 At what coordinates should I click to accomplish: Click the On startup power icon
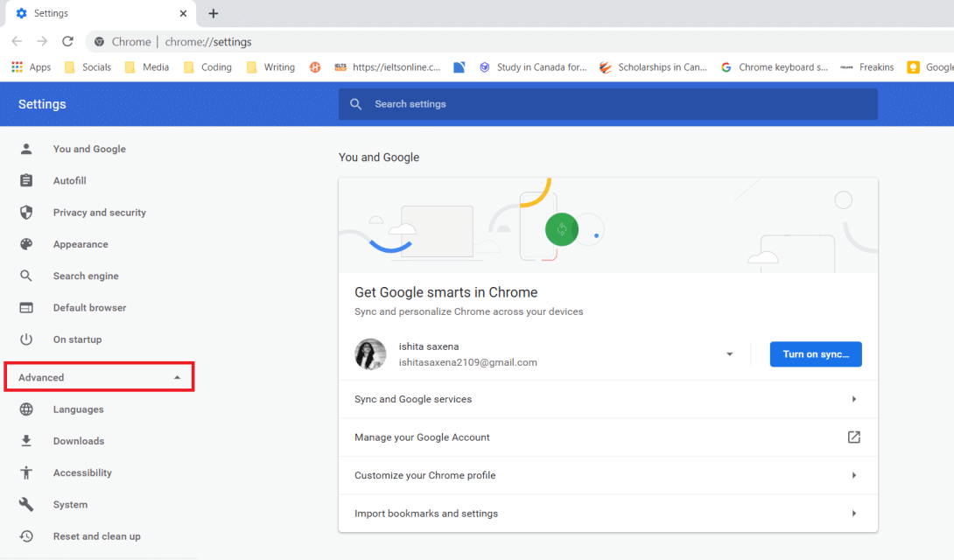point(26,339)
